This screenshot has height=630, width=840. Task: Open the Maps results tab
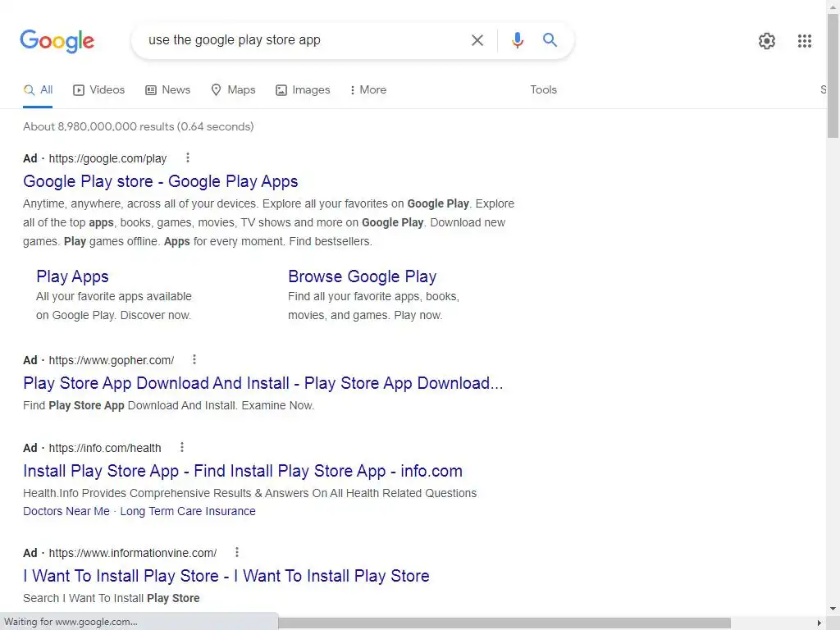(233, 90)
